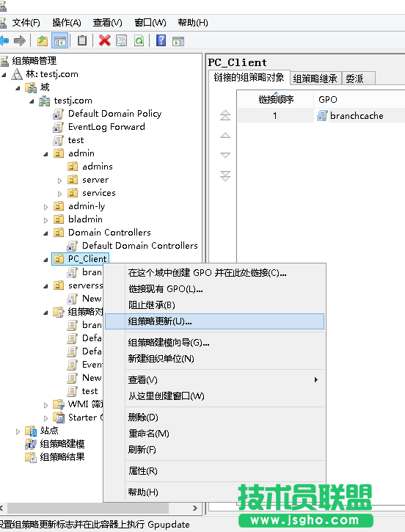This screenshot has width=405, height=532.
Task: Collapse the 域 domains node
Action: 18,88
